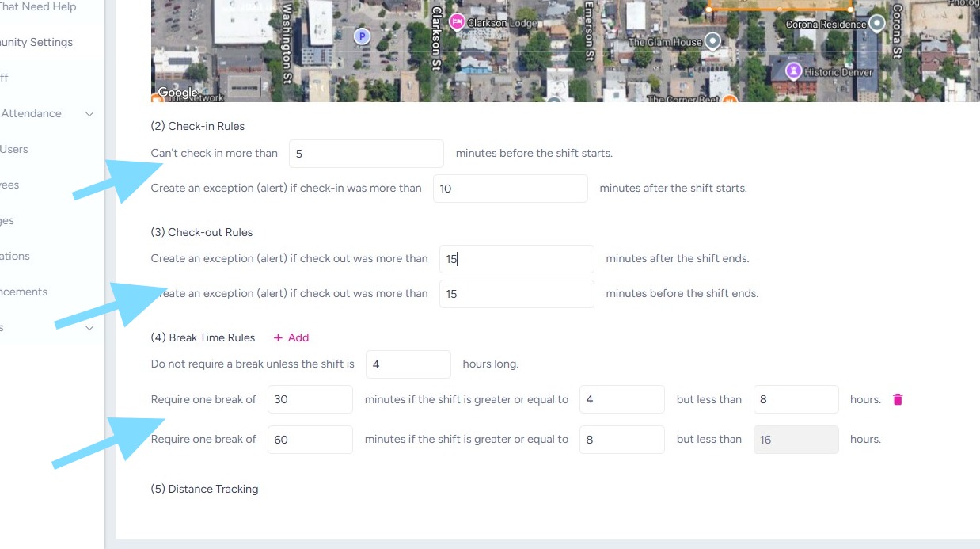Click the Google logo on the map
Viewport: 980px width, 549px height.
177,93
